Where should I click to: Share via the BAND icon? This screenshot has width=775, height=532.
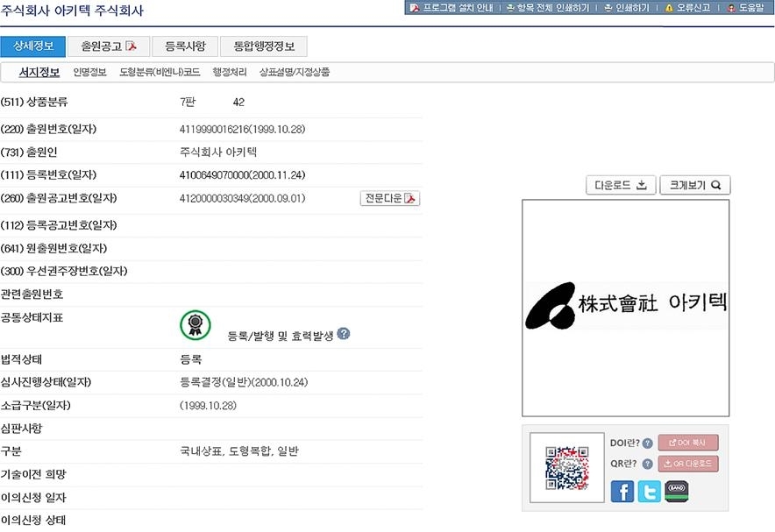[x=677, y=491]
